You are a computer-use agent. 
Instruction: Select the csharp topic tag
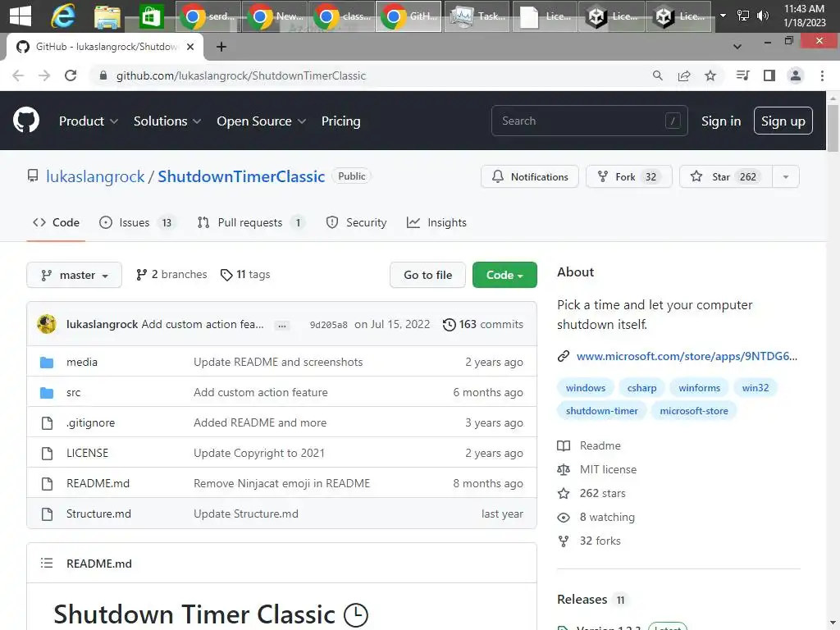point(641,388)
